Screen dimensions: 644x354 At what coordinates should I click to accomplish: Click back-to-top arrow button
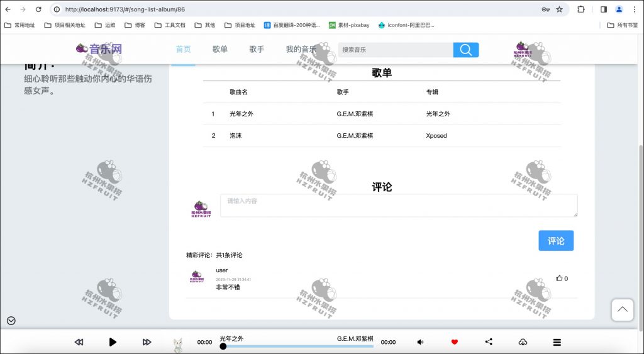point(622,309)
